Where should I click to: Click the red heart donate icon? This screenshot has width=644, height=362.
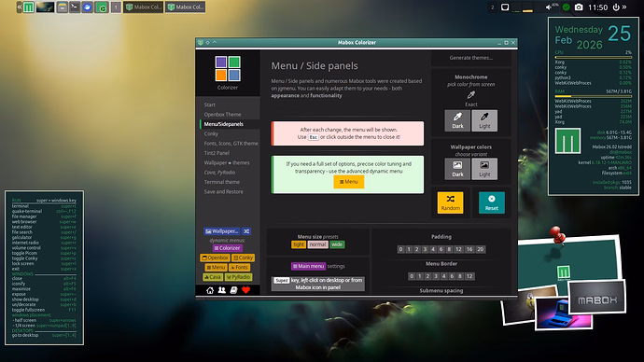coord(245,290)
